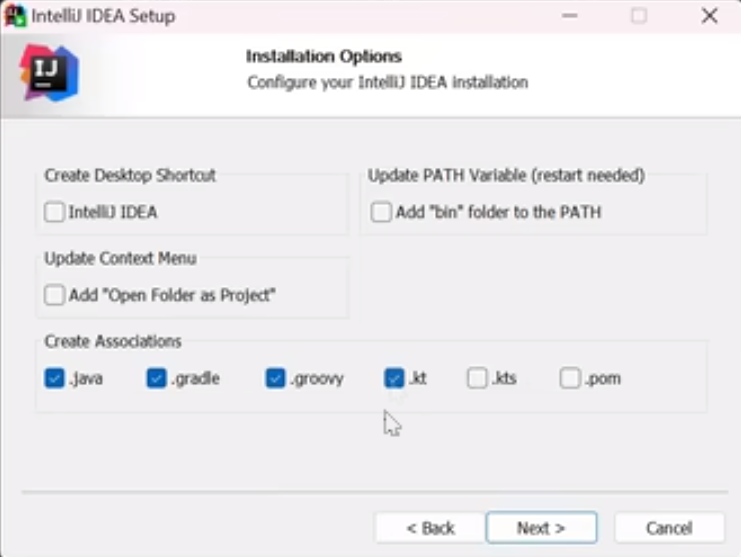
Task: Check Add "bin" folder to the PATH
Action: click(x=381, y=212)
